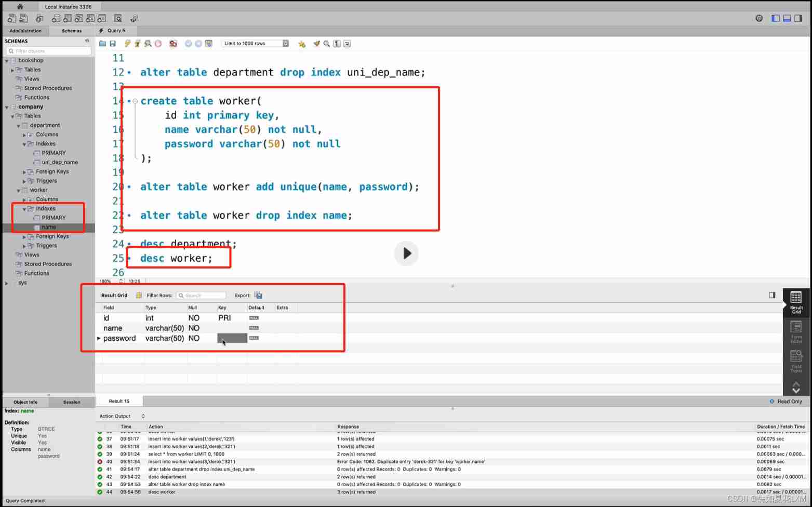
Task: Open the Limit to 1000 rows dropdown
Action: tap(255, 44)
